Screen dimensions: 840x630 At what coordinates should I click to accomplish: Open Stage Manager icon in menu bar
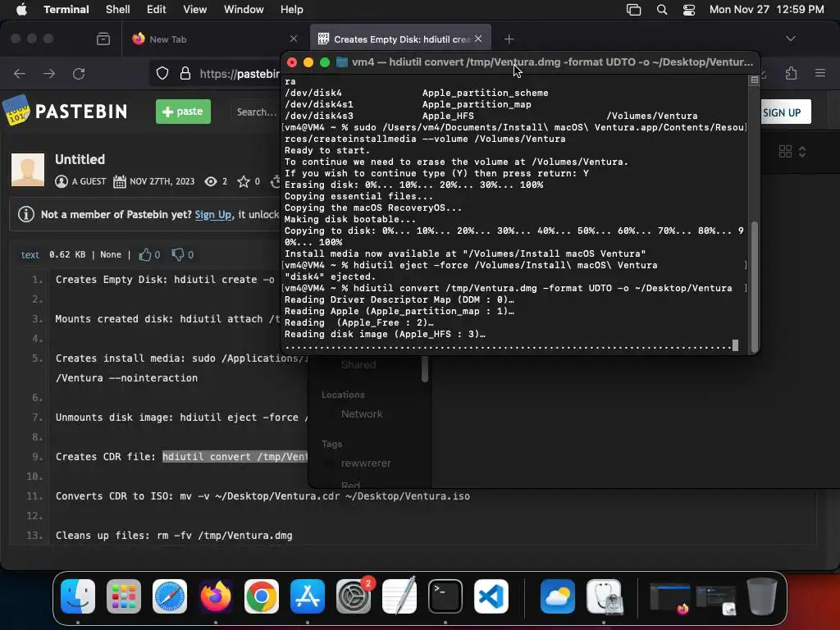pos(634,9)
